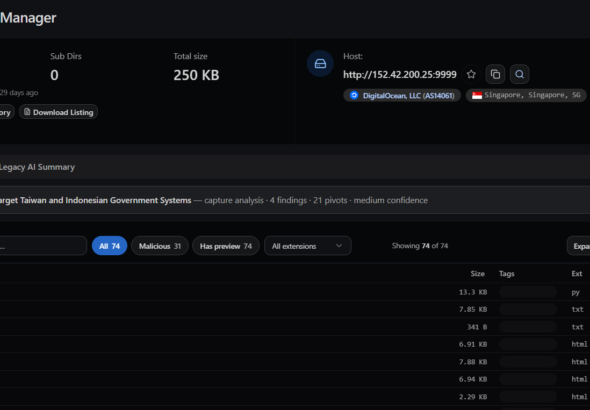Open the All extensions dropdown
Viewport: 590px width, 410px height.
pyautogui.click(x=308, y=246)
